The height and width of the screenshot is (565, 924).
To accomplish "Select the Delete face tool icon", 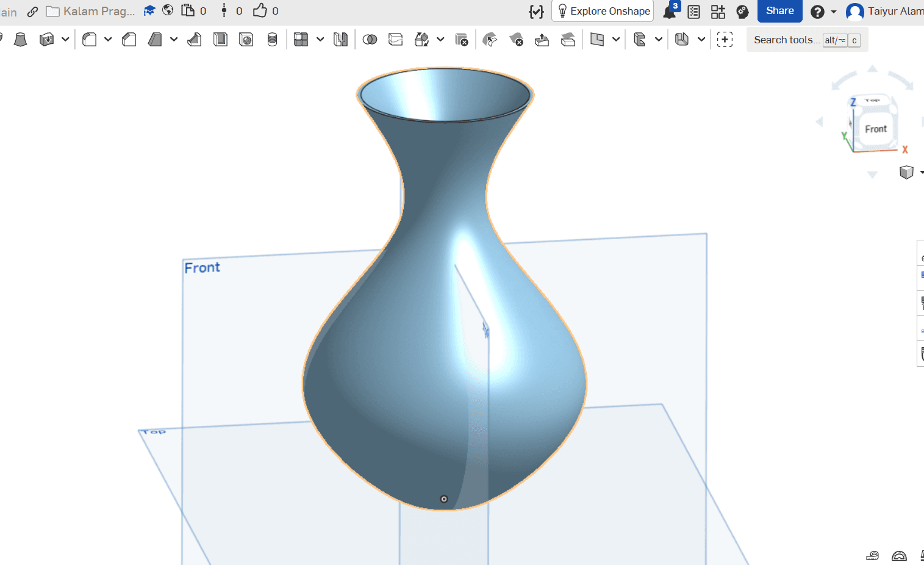I will pos(516,40).
